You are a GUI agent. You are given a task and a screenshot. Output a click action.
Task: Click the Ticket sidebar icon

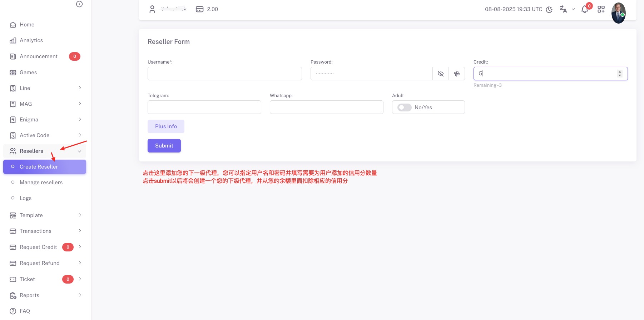point(13,279)
